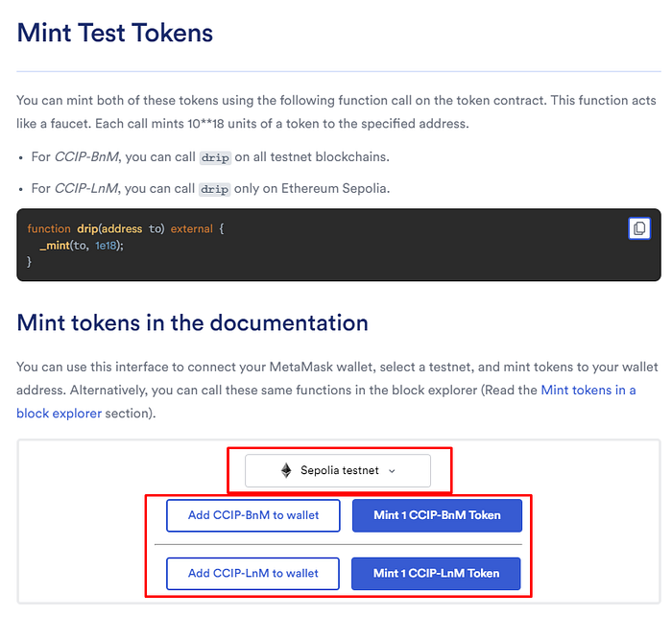Screen dimensions: 672x617
Task: Copy the drip function code snippet
Action: click(x=639, y=228)
